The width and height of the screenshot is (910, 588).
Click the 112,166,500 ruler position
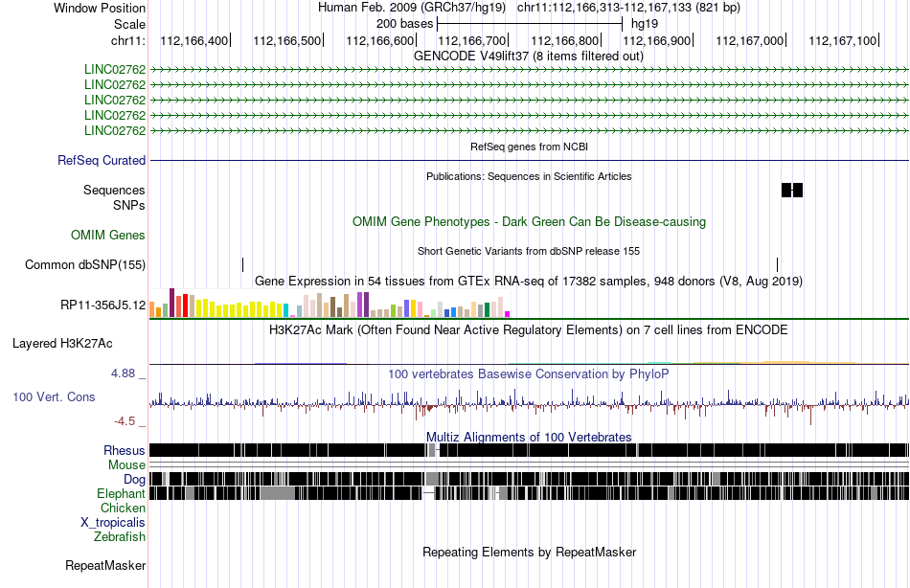pos(286,40)
